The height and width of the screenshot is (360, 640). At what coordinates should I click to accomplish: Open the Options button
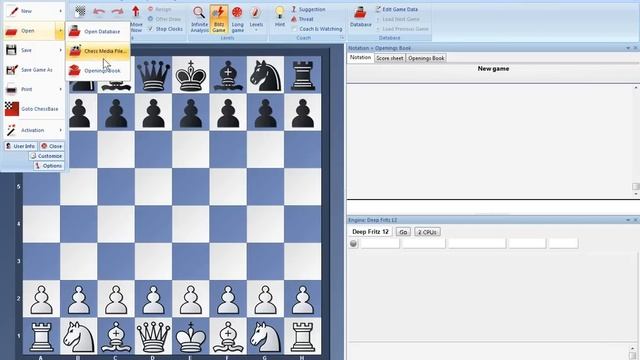pyautogui.click(x=49, y=166)
